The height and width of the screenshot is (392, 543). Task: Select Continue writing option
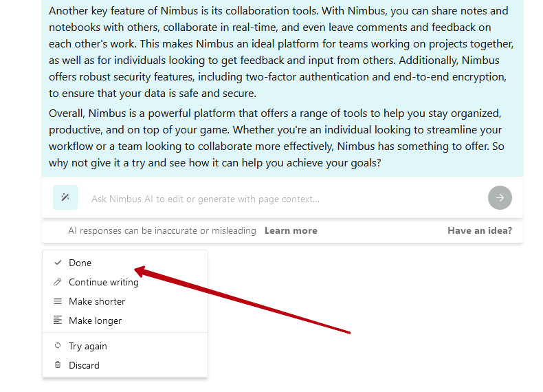pyautogui.click(x=125, y=282)
